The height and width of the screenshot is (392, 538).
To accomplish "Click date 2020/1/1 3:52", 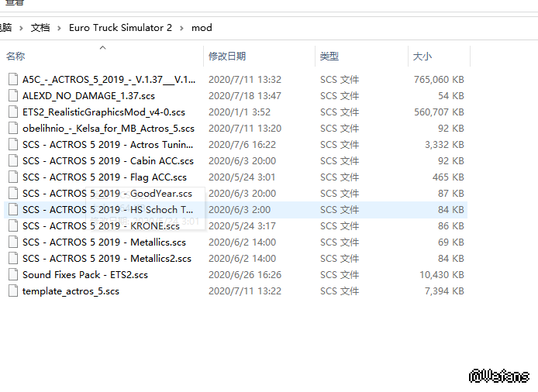I will [240, 112].
